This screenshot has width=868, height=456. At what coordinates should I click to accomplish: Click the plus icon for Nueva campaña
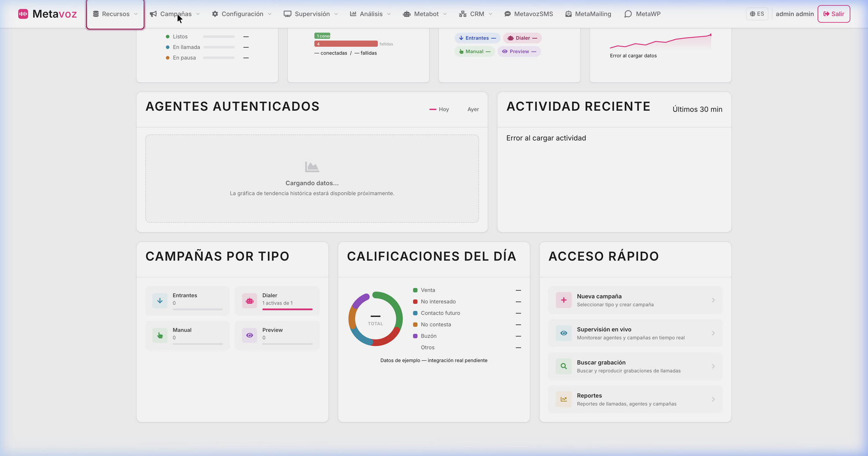click(564, 300)
